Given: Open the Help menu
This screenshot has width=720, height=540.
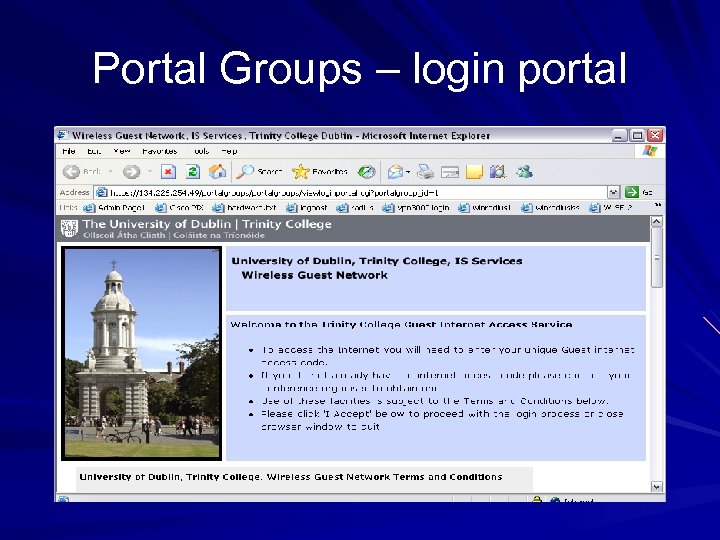Looking at the screenshot, I should (229, 151).
